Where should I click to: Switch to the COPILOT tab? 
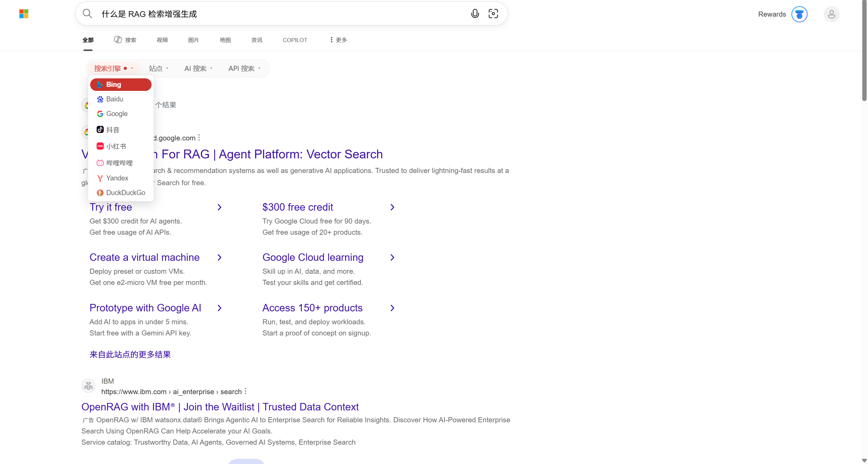click(x=295, y=40)
